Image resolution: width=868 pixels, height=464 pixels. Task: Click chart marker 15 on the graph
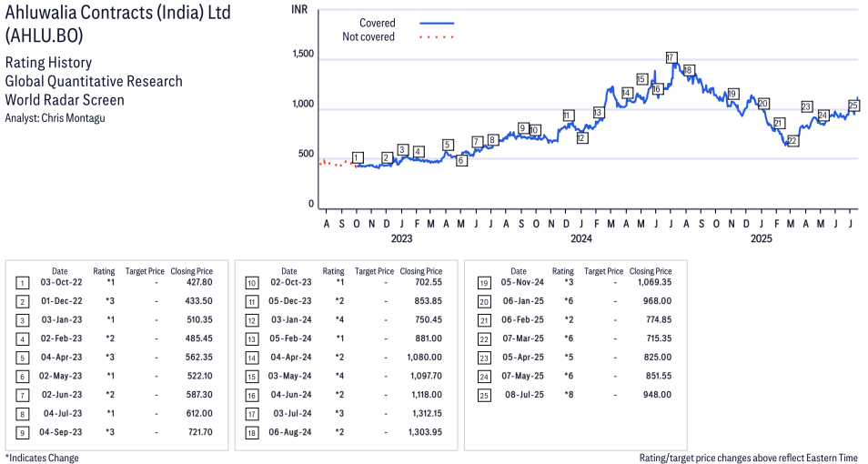pos(641,79)
